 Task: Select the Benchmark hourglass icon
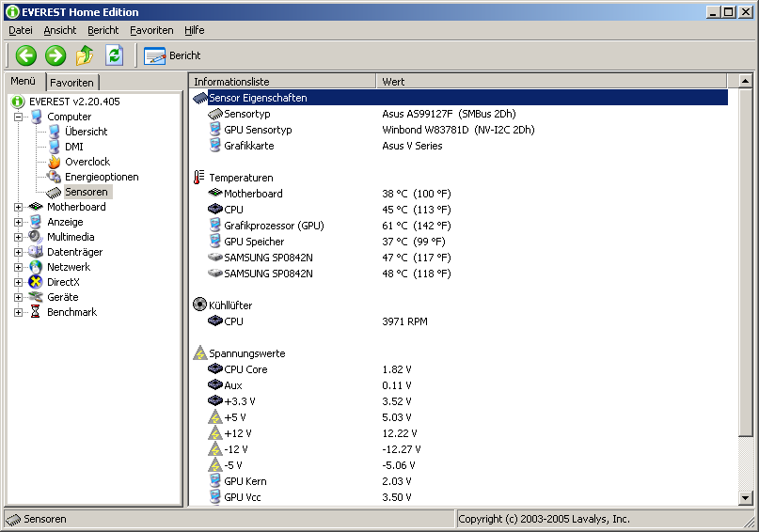click(37, 312)
